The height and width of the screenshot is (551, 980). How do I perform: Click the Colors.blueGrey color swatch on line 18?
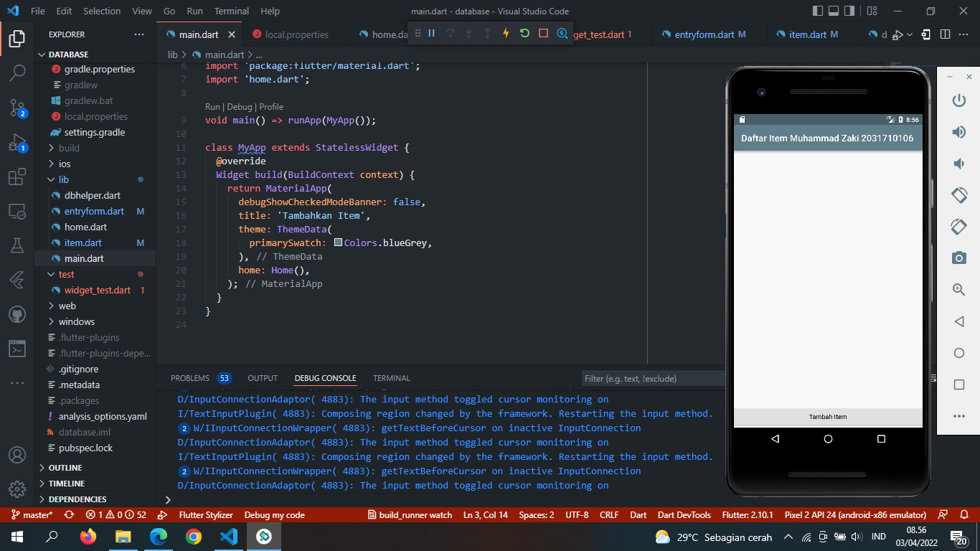pos(337,242)
